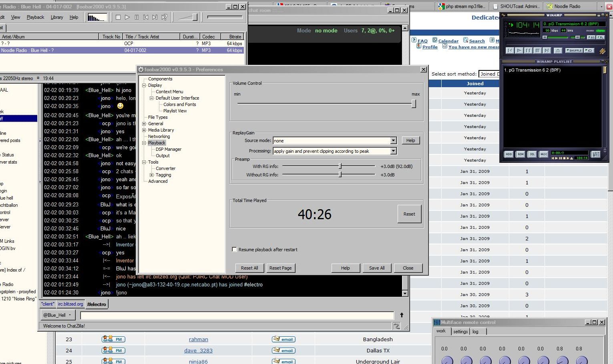Click the email icon in rahman's row
This screenshot has height=364, width=613.
pyautogui.click(x=283, y=339)
